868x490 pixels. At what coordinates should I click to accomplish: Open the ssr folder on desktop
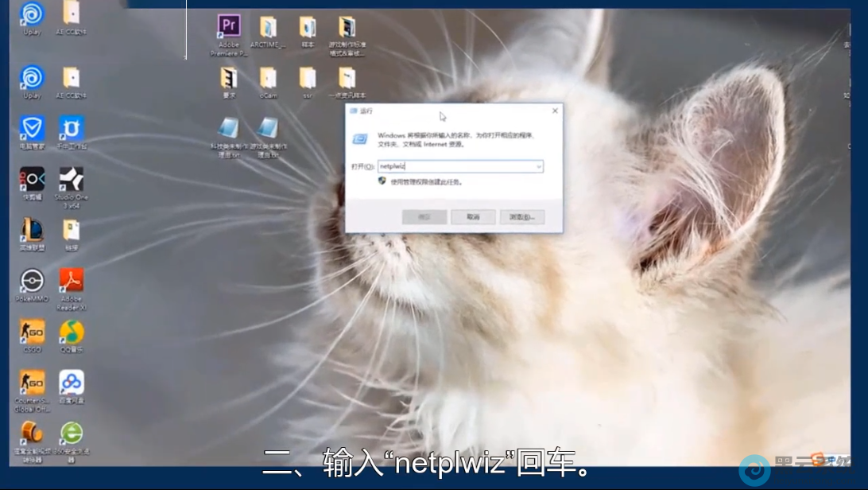[308, 78]
